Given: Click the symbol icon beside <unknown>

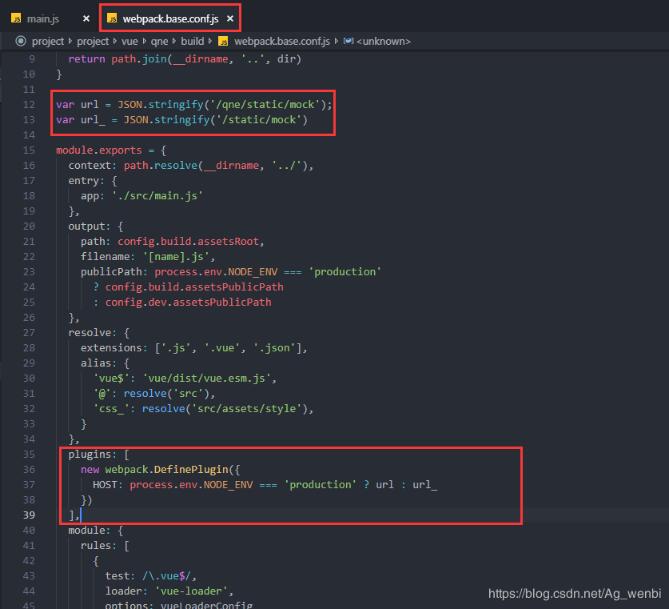Looking at the screenshot, I should (348, 41).
